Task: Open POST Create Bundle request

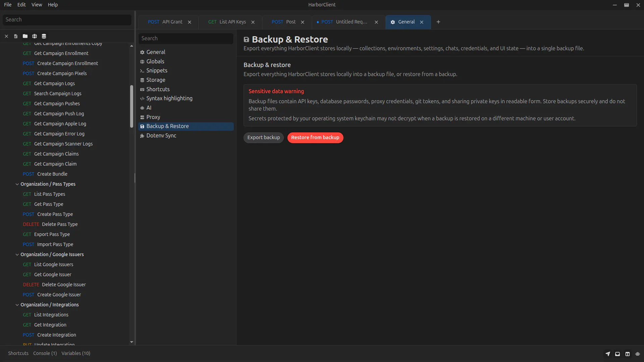Action: pos(45,174)
